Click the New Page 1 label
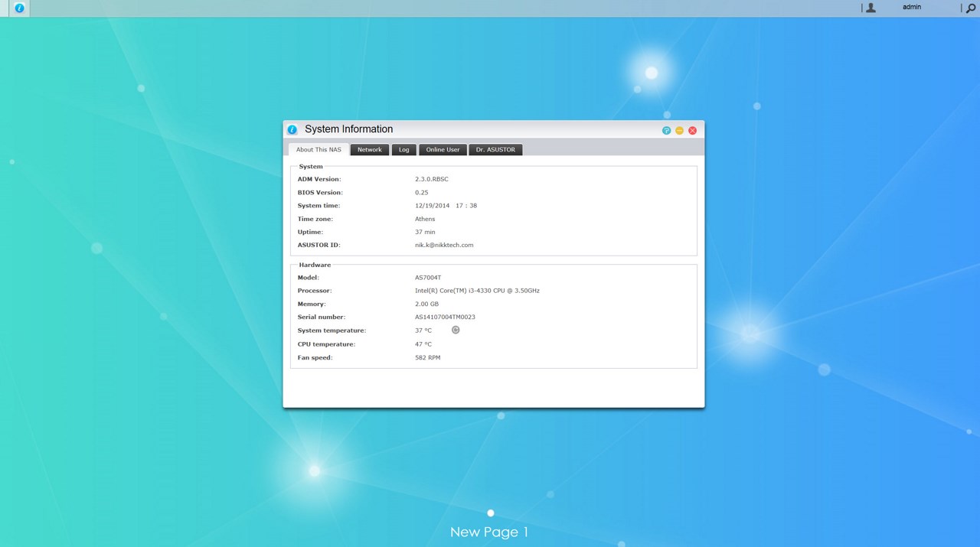980x547 pixels. pos(489,532)
